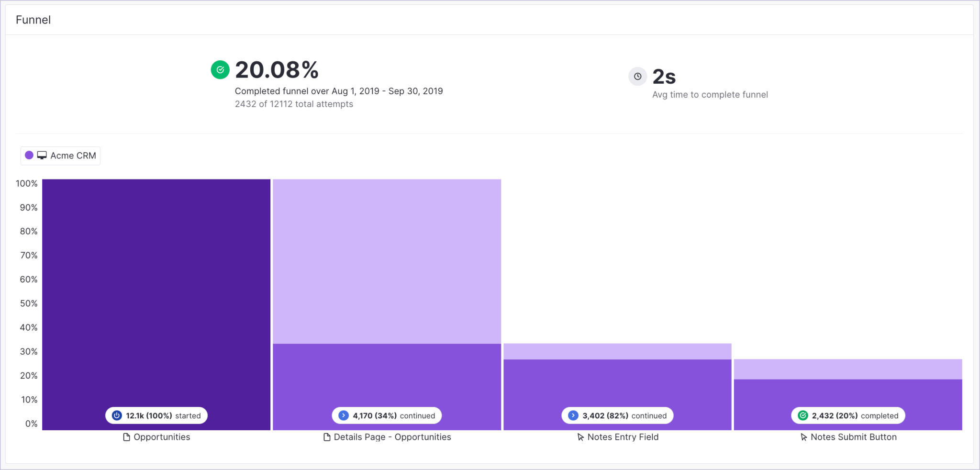Click the page icon beside Details Page - Opportunities
The image size is (980, 470).
[326, 437]
